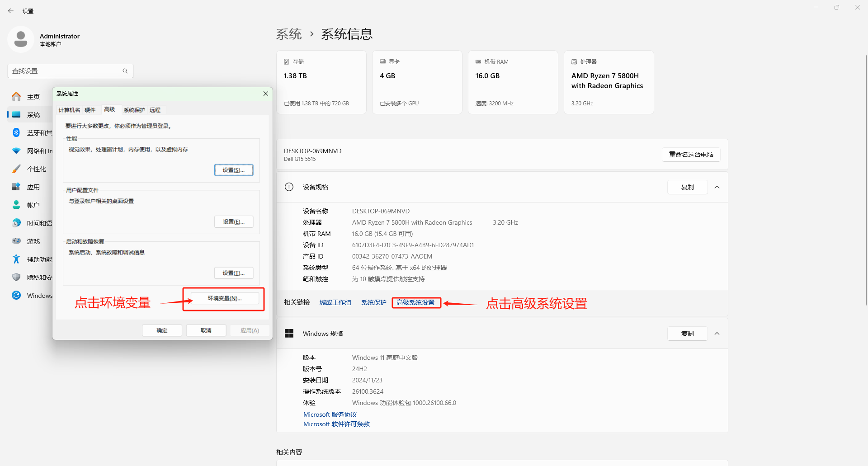868x466 pixels.
Task: Collapse the 设备规格 section chevron
Action: pos(717,187)
